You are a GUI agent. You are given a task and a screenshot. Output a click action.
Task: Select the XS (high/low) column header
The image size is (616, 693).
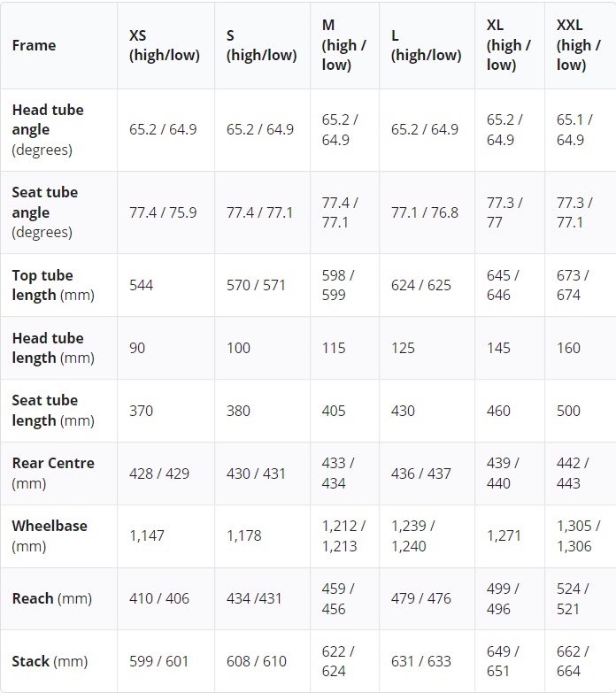(165, 45)
